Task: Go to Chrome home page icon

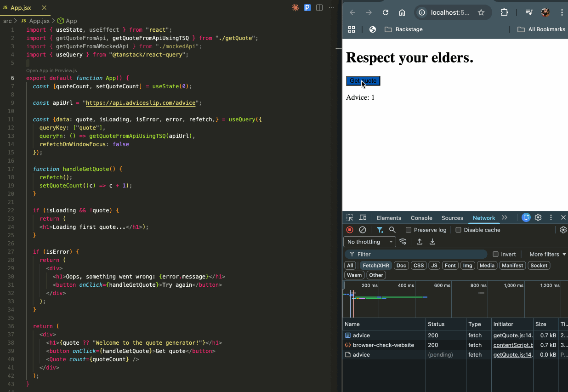Action: pos(402,12)
